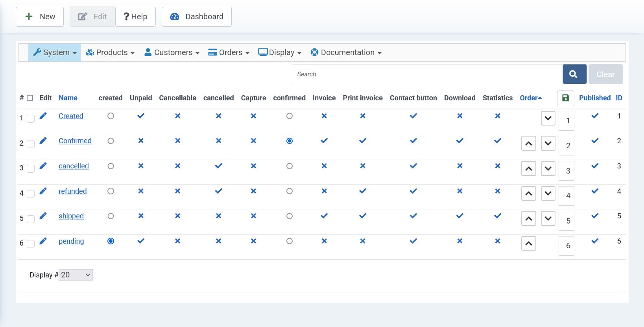Screen dimensions: 644x327
Task: Click the search magnifier button
Action: pyautogui.click(x=574, y=74)
